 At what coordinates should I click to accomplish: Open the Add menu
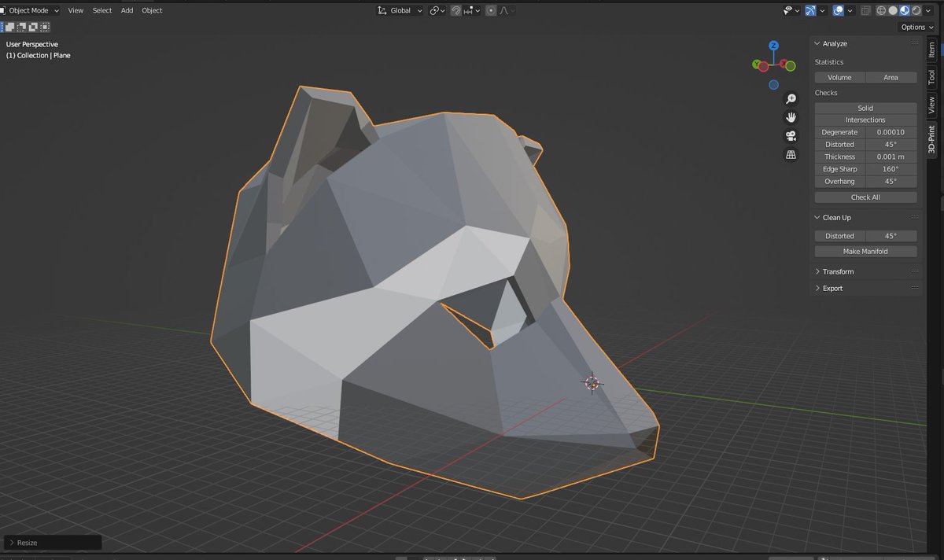click(x=127, y=10)
